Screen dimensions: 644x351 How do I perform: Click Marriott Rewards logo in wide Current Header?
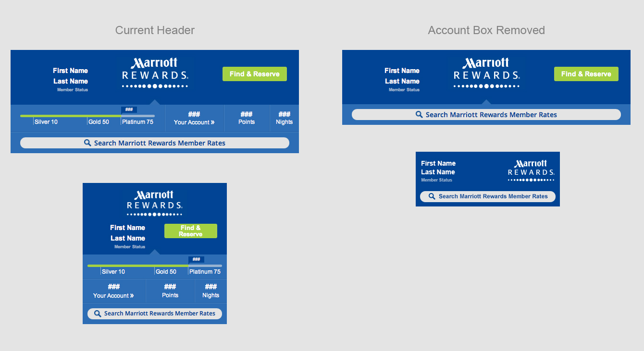point(155,73)
